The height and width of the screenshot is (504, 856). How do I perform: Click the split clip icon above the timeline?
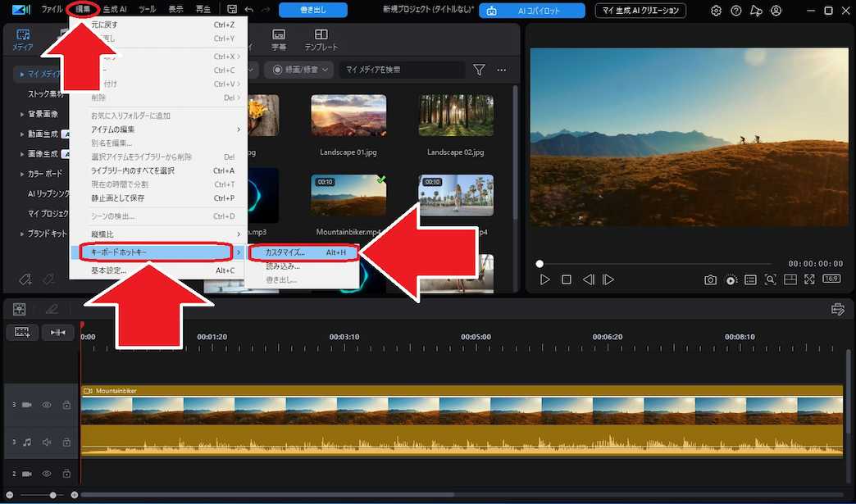pos(58,332)
